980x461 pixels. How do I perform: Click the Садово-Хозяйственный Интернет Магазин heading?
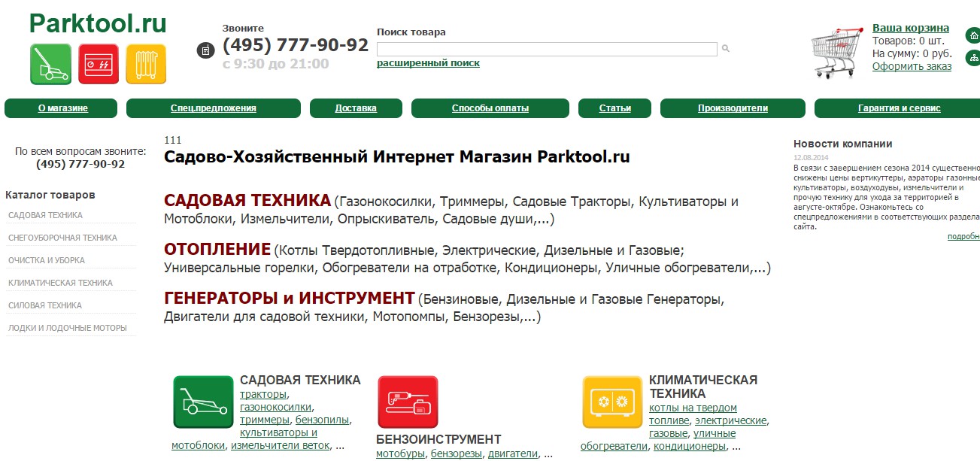tap(397, 157)
